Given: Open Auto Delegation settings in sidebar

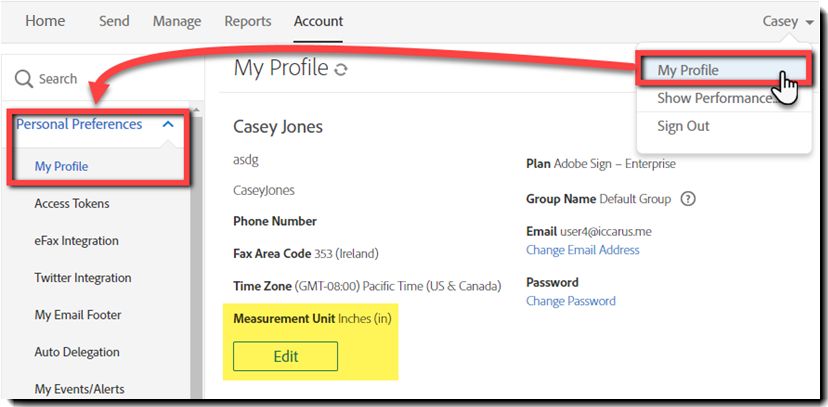Looking at the screenshot, I should pyautogui.click(x=77, y=352).
